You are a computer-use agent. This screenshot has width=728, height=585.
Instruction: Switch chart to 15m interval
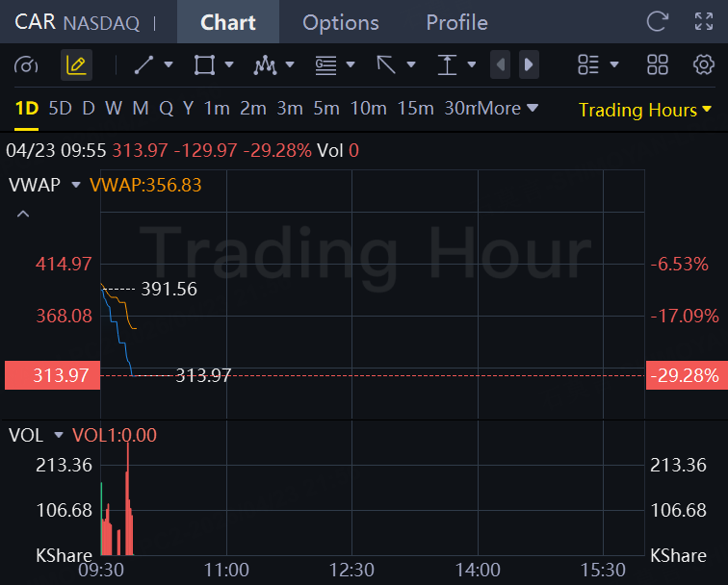(x=416, y=109)
